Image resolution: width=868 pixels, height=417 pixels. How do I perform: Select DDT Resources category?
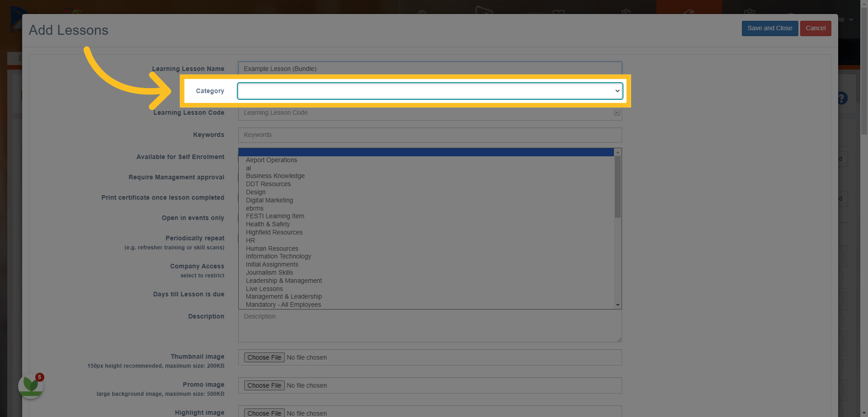(x=426, y=184)
